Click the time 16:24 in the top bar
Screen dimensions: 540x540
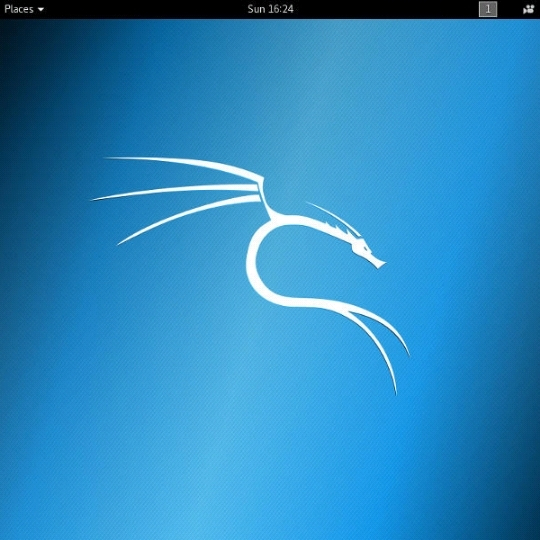(281, 9)
